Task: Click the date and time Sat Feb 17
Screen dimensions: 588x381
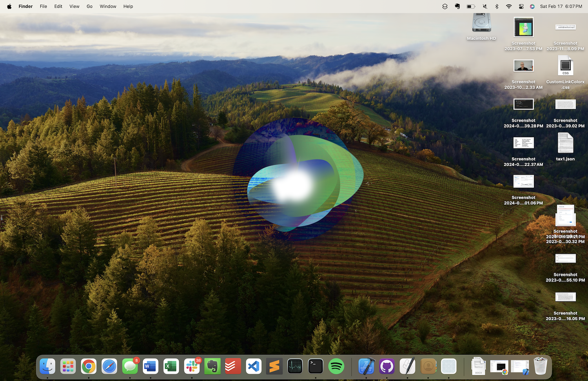Action: tap(561, 6)
